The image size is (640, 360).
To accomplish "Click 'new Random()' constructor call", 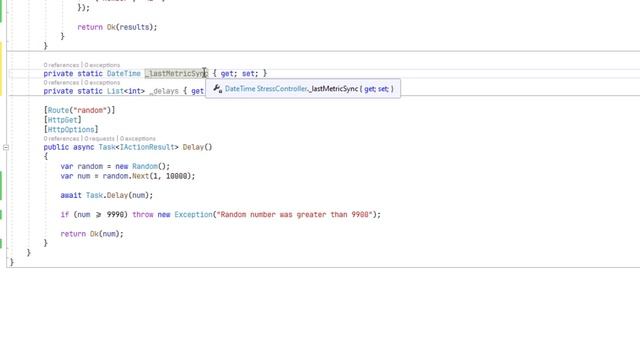I will pos(142,167).
